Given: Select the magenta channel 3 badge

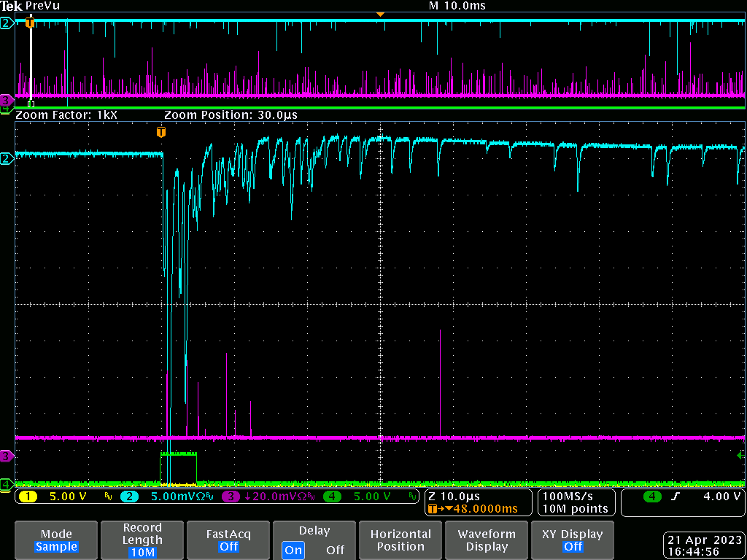Looking at the screenshot, I should pos(231,497).
